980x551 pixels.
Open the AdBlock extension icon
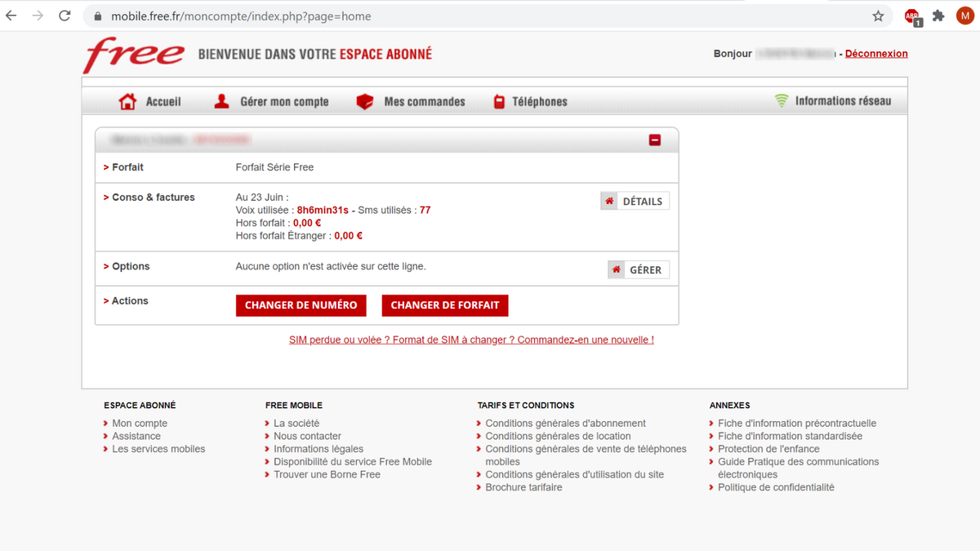click(912, 16)
